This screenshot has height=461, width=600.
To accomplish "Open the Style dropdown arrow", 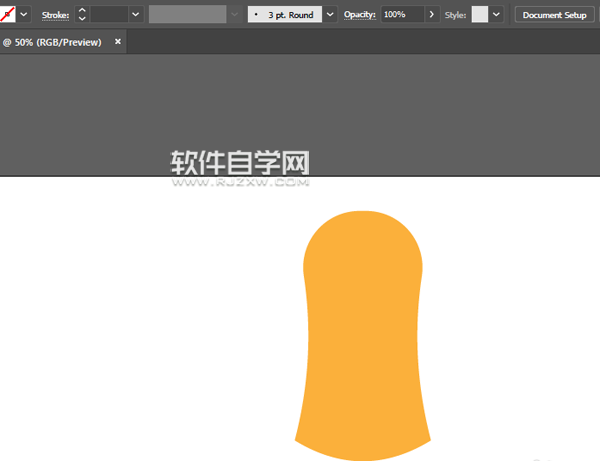I will click(x=496, y=15).
